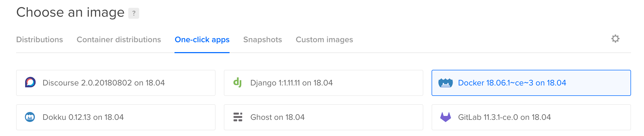This screenshot has width=644, height=136.
Task: Click the Discourse speech bubble icon
Action: (x=30, y=82)
